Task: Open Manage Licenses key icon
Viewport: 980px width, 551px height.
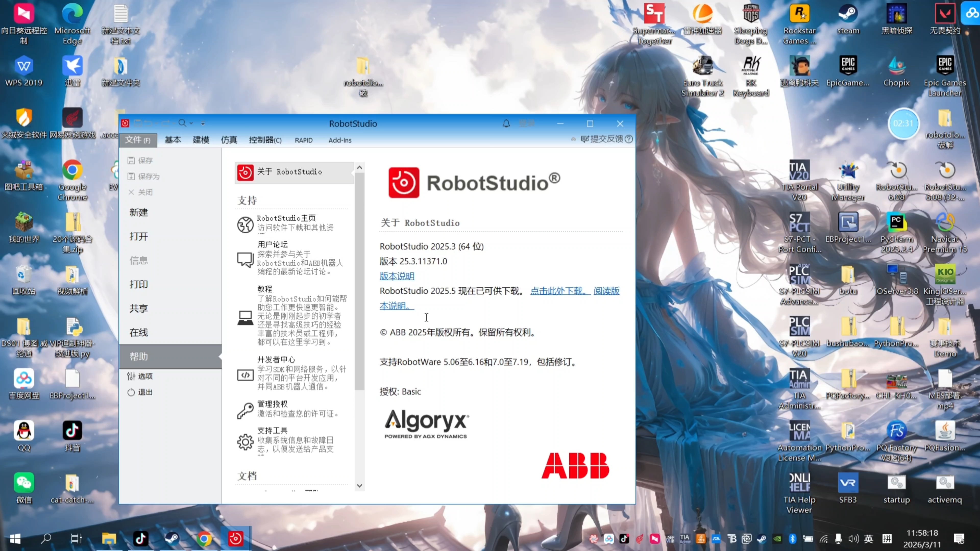Action: pos(245,411)
